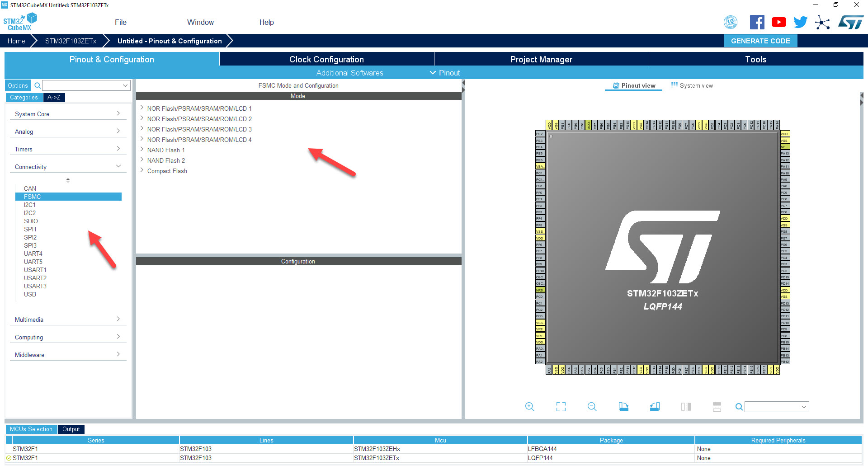The height and width of the screenshot is (470, 868).
Task: Open the Help menu
Action: pos(266,22)
